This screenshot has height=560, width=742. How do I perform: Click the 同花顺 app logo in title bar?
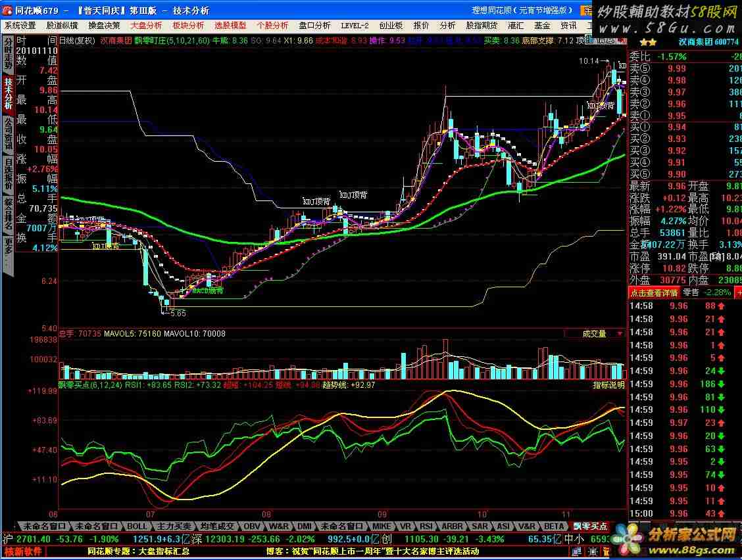[8, 10]
